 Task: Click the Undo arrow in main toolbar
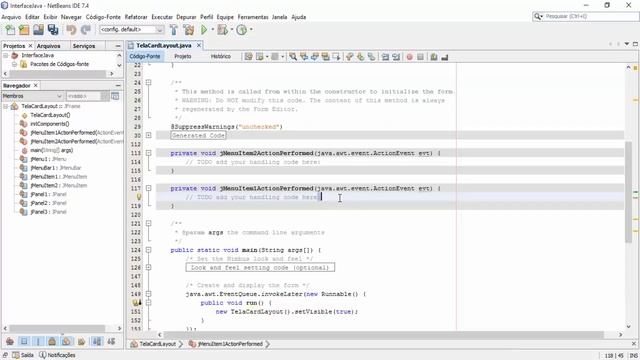71,30
